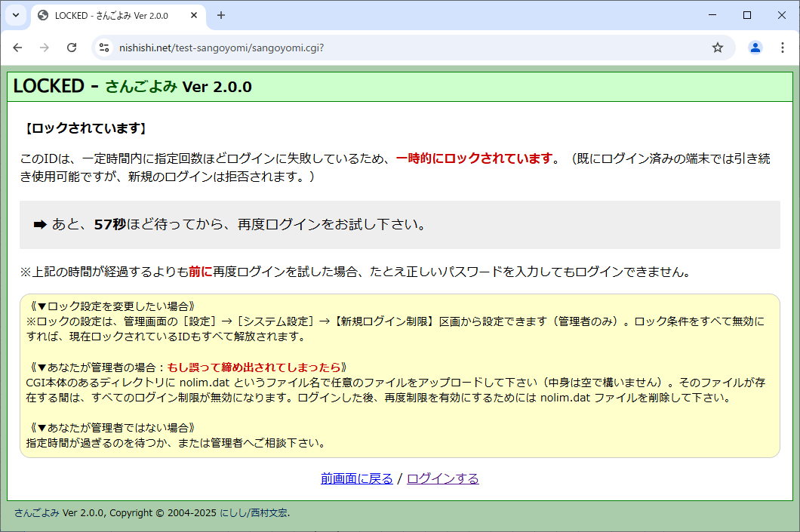This screenshot has height=532, width=800.
Task: Click the 《▼ロック設定を変更したい場合》 heading
Action: (x=112, y=306)
